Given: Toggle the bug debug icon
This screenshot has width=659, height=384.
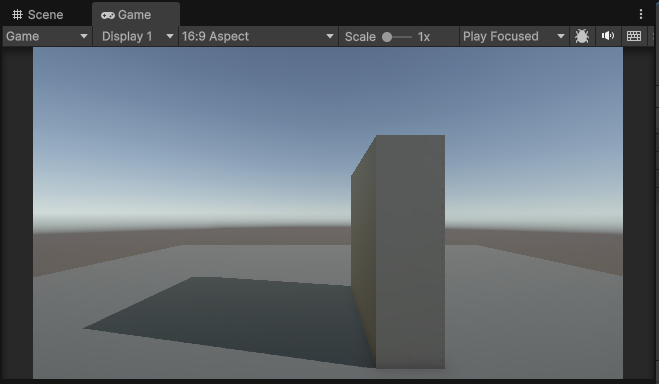Looking at the screenshot, I should click(582, 36).
